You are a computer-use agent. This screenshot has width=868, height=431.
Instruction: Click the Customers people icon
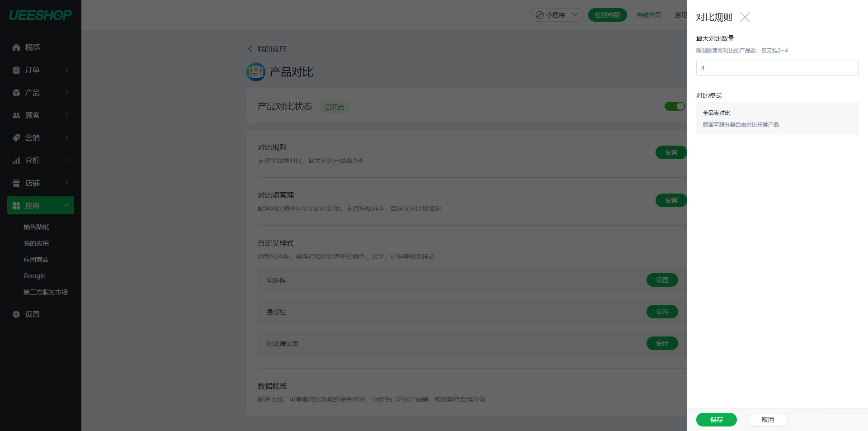(16, 115)
